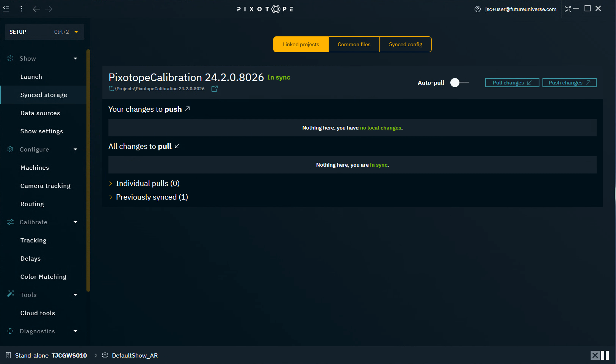Click the project path text
The width and height of the screenshot is (616, 364).
[x=160, y=89]
